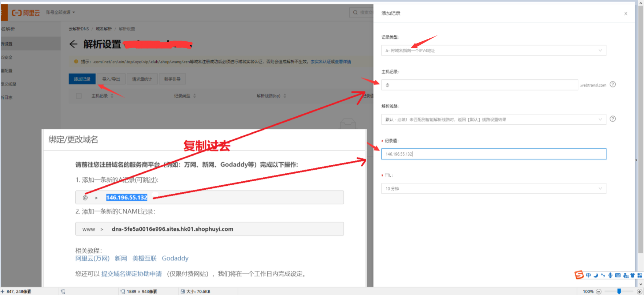
Task: Open 查看详情 link
Action: (343, 62)
